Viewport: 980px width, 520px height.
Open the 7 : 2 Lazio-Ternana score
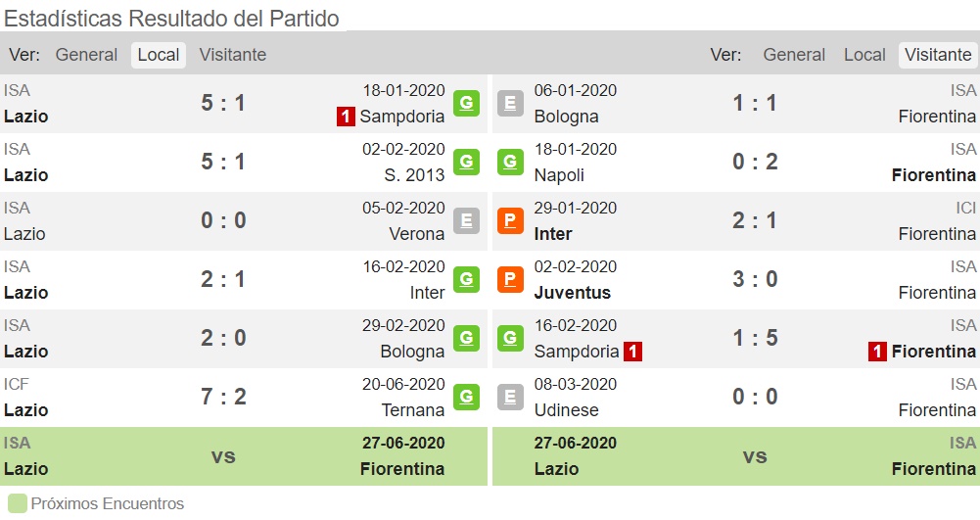tap(223, 397)
